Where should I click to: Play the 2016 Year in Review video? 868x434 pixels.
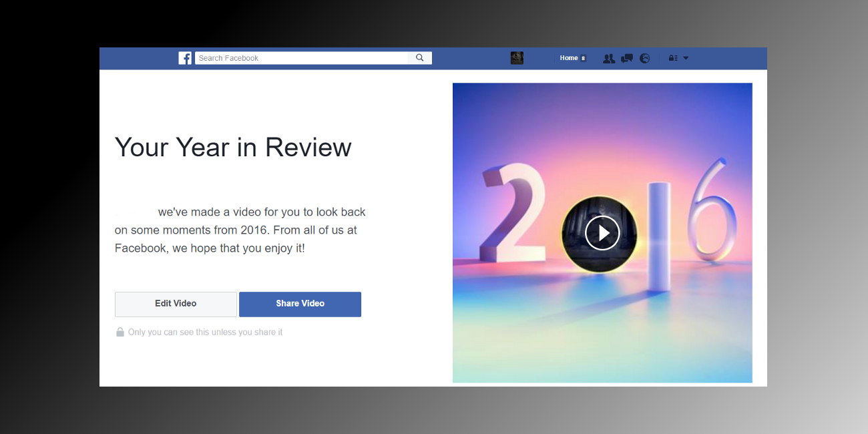coord(602,233)
